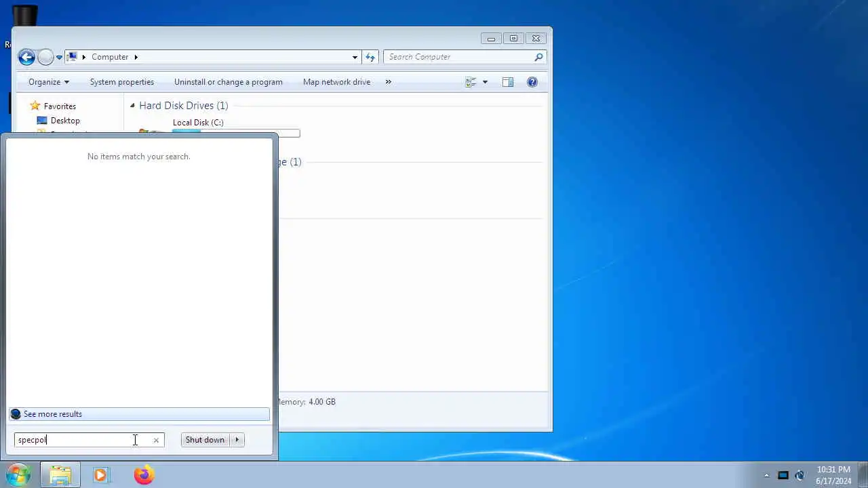Viewport: 868px width, 488px height.
Task: Click the Computer breadcrumb in address bar
Action: click(110, 57)
